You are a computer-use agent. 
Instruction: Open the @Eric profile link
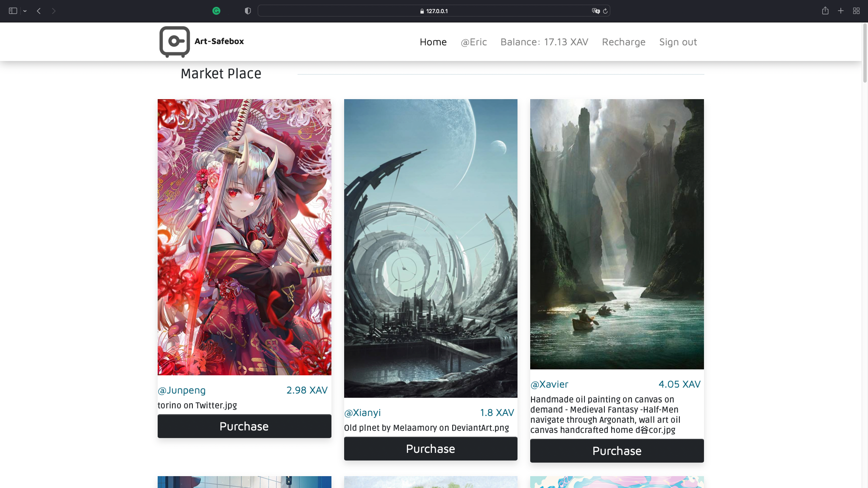473,42
